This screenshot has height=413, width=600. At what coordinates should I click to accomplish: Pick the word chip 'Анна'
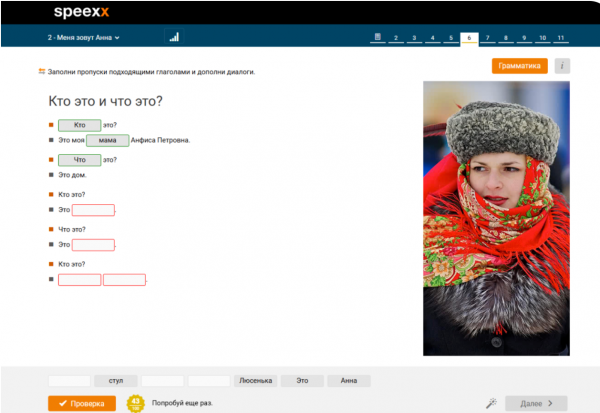click(x=349, y=381)
